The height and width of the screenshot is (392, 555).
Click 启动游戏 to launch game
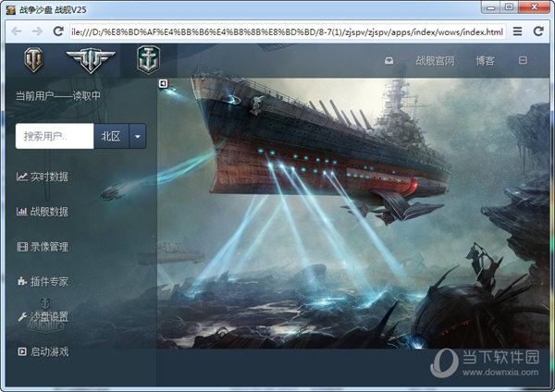click(43, 351)
